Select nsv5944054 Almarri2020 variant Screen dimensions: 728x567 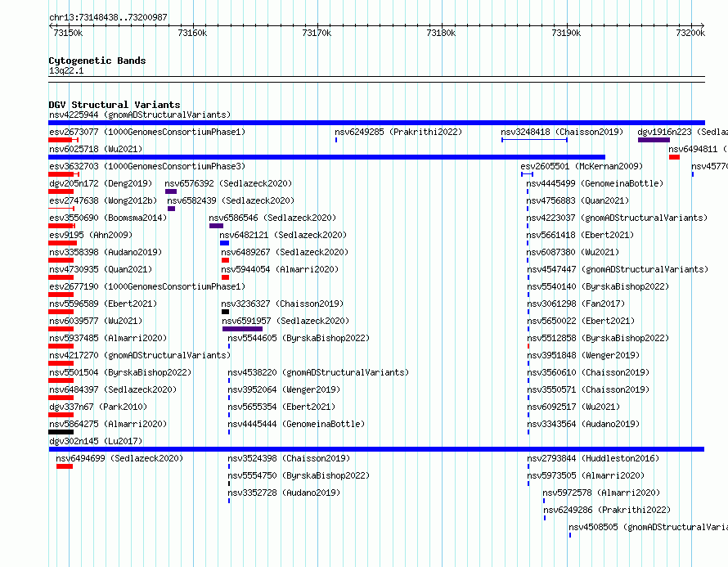pos(280,269)
